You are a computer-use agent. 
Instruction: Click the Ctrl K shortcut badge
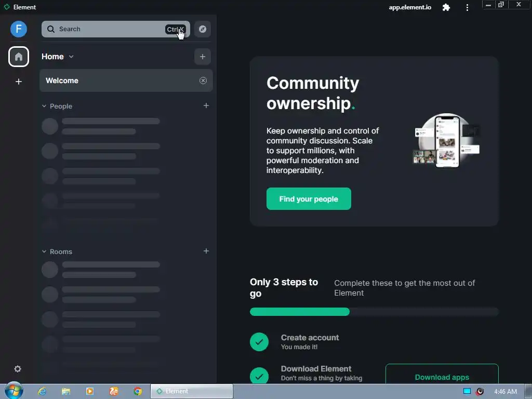point(176,29)
